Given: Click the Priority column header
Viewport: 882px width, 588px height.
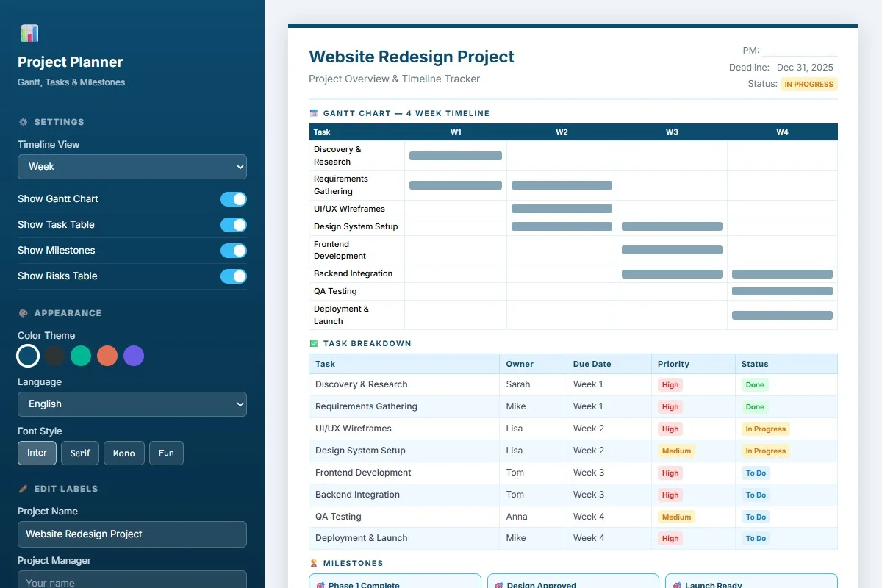Looking at the screenshot, I should tap(693, 364).
